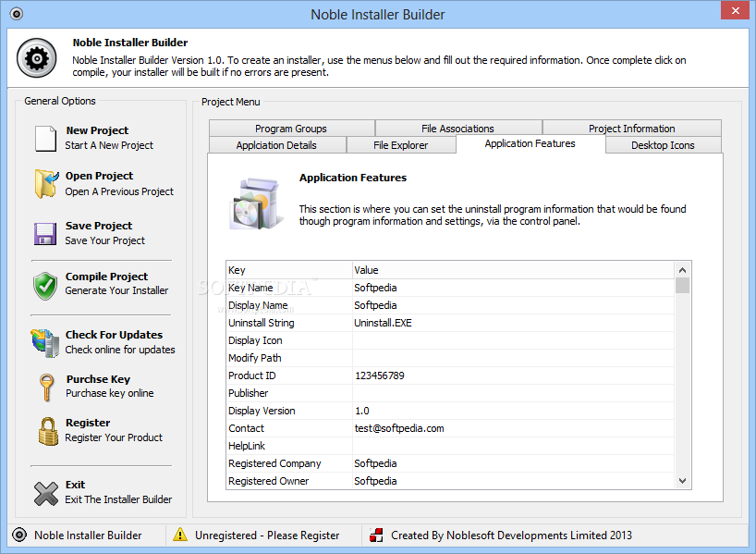Select the Application Features tab

[530, 143]
